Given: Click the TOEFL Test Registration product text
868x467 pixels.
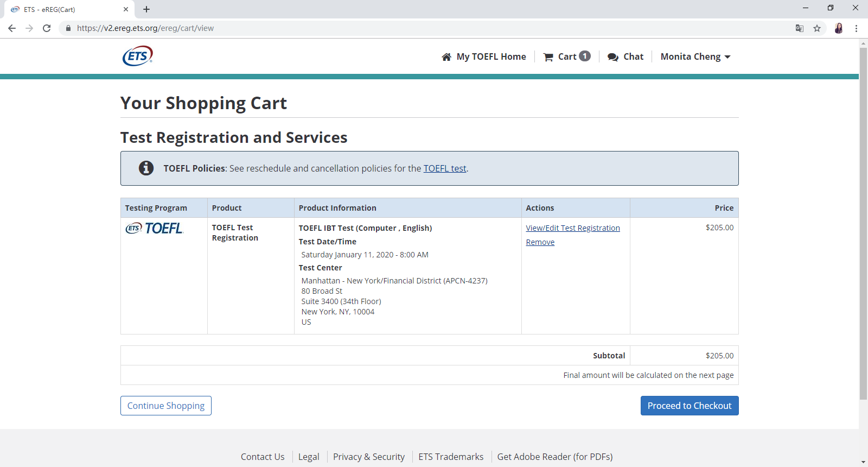Looking at the screenshot, I should (x=235, y=233).
